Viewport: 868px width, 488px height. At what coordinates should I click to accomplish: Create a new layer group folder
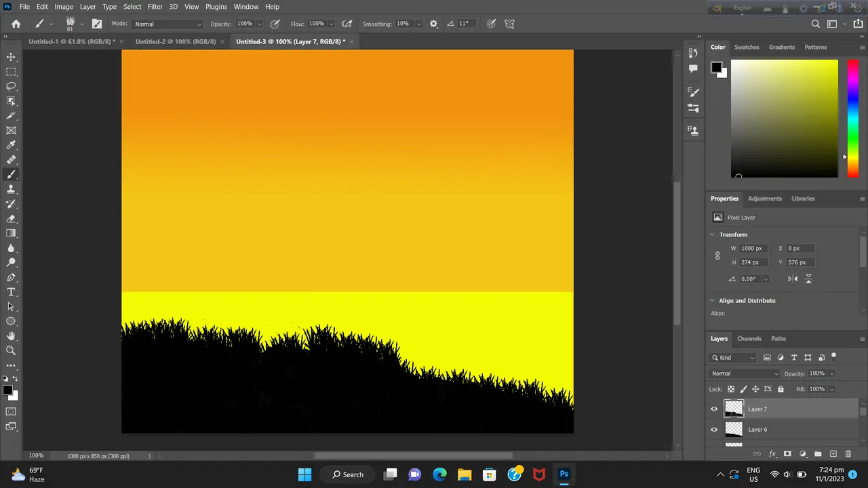(818, 454)
